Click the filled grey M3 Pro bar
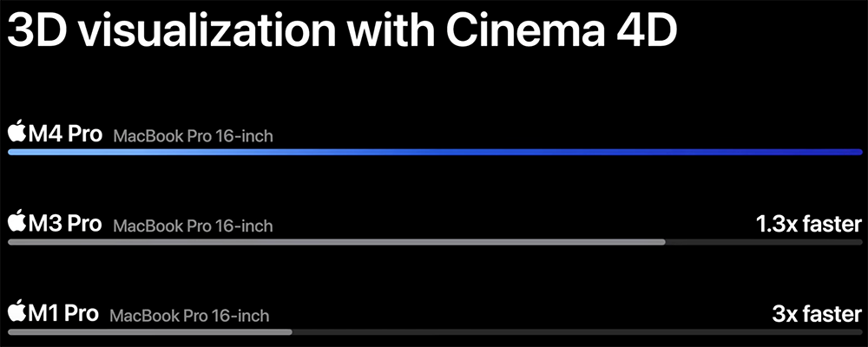 click(x=337, y=242)
